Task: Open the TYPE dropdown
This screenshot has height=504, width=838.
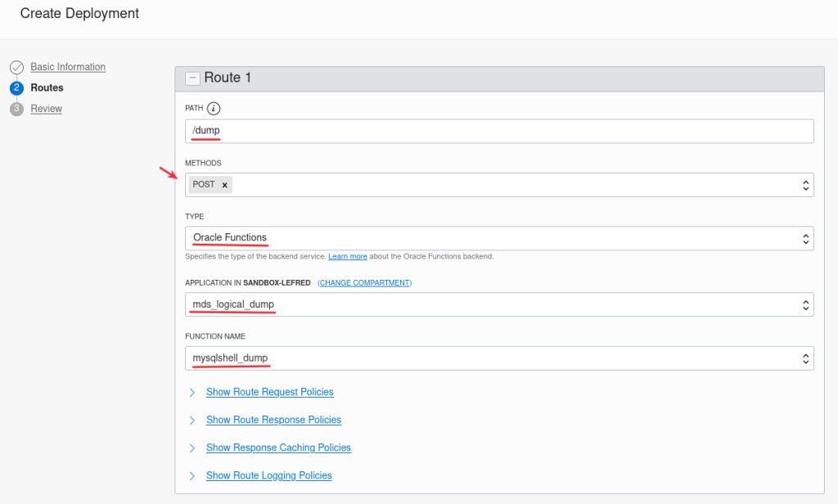Action: [x=806, y=238]
